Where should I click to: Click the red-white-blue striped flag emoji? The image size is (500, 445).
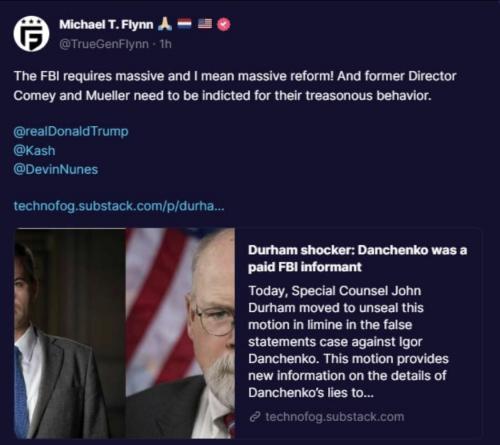click(184, 24)
